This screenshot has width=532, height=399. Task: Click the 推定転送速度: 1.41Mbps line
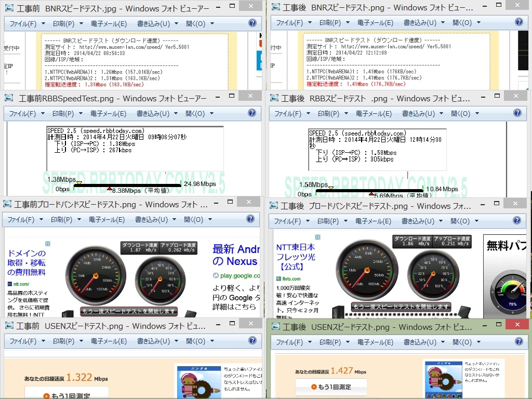356,84
